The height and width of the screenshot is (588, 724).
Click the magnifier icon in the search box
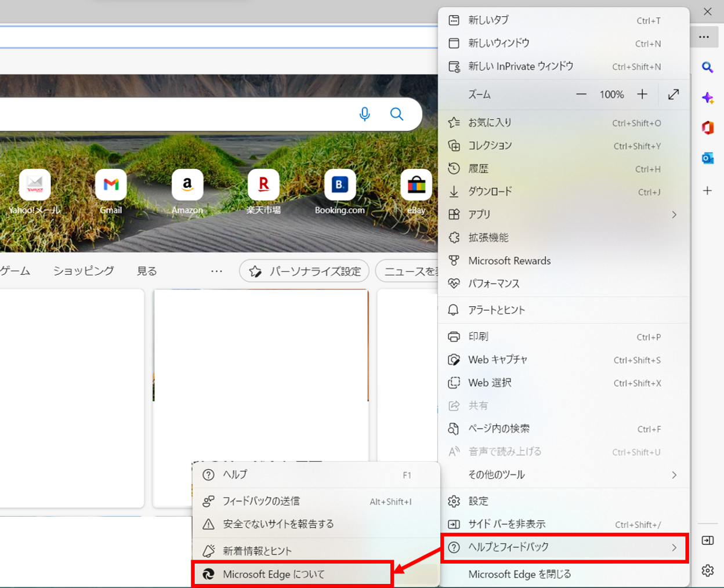tap(397, 114)
